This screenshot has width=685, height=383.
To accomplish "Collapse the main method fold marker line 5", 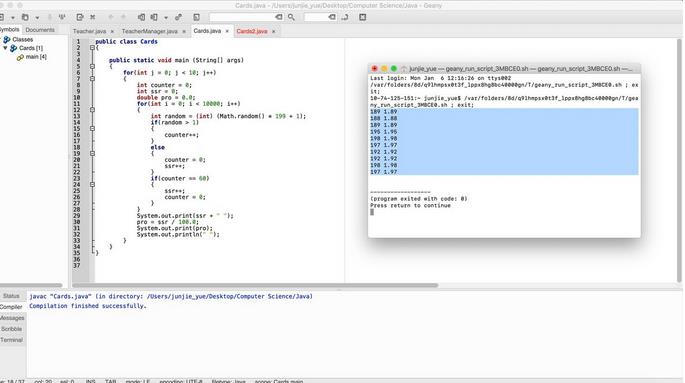I will click(92, 66).
